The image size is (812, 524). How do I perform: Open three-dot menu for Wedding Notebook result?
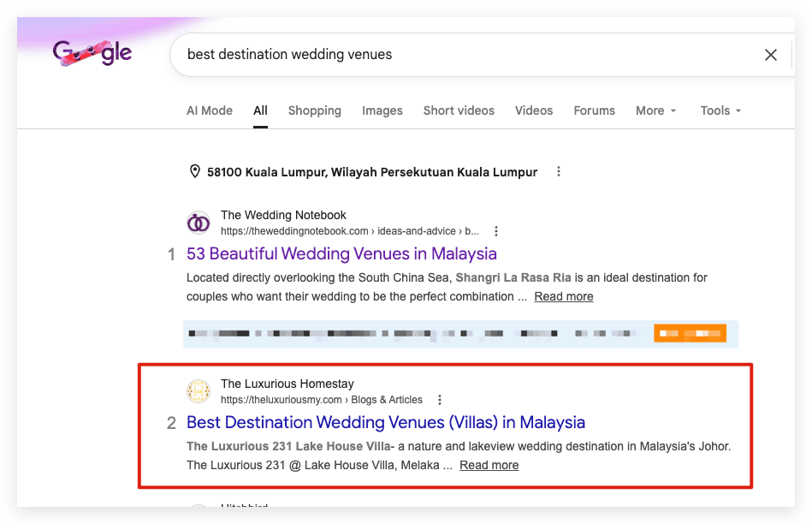[496, 231]
